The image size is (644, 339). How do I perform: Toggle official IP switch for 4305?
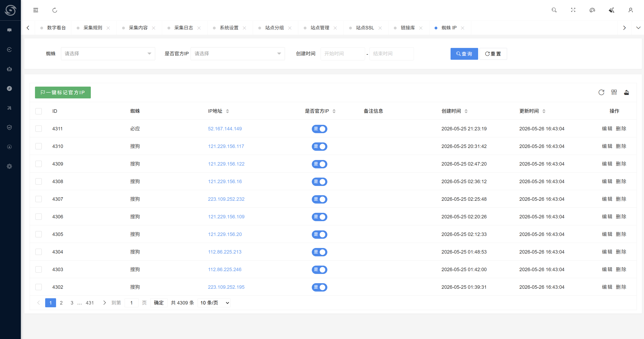click(x=319, y=234)
